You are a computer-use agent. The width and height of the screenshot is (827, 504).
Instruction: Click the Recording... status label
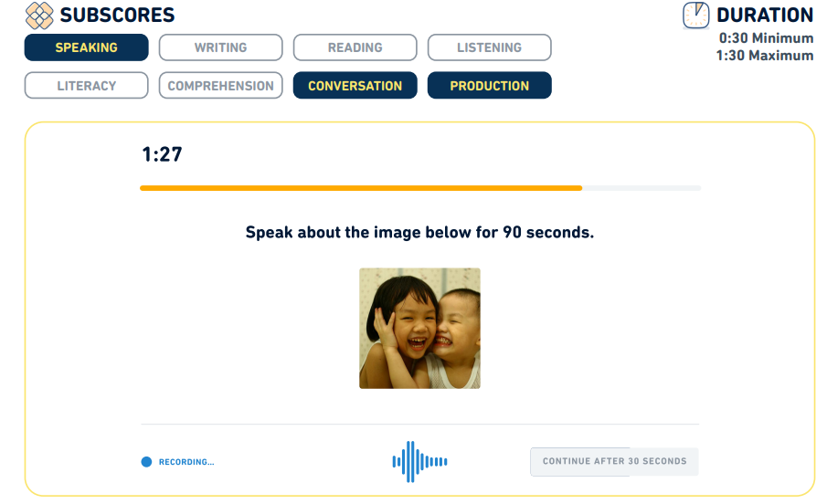[x=186, y=462]
